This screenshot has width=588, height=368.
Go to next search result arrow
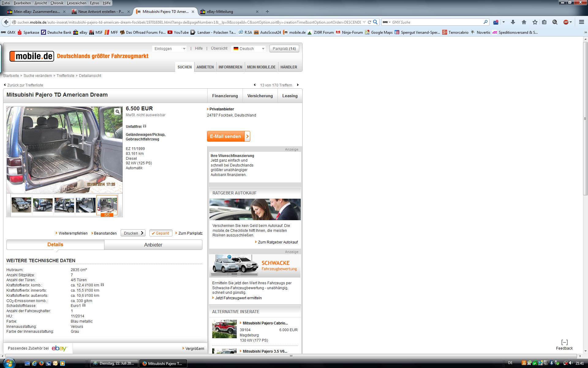(298, 85)
